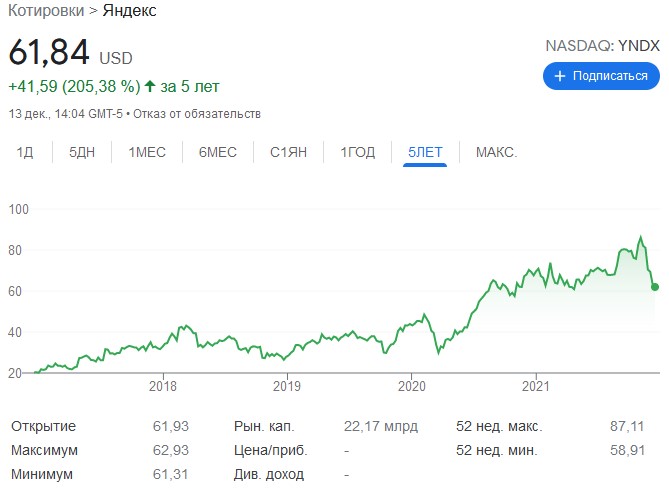
Task: Show the МАКС. full history tab
Action: point(496,152)
